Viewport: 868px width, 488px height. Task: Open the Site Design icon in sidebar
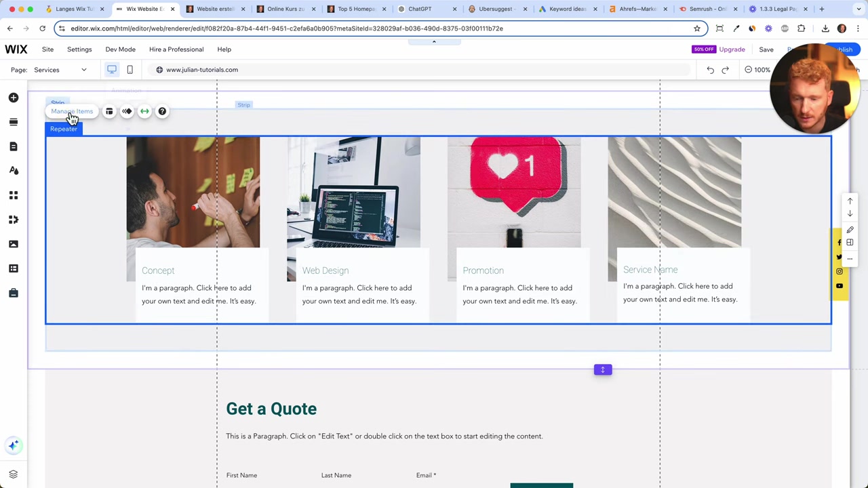tap(14, 171)
